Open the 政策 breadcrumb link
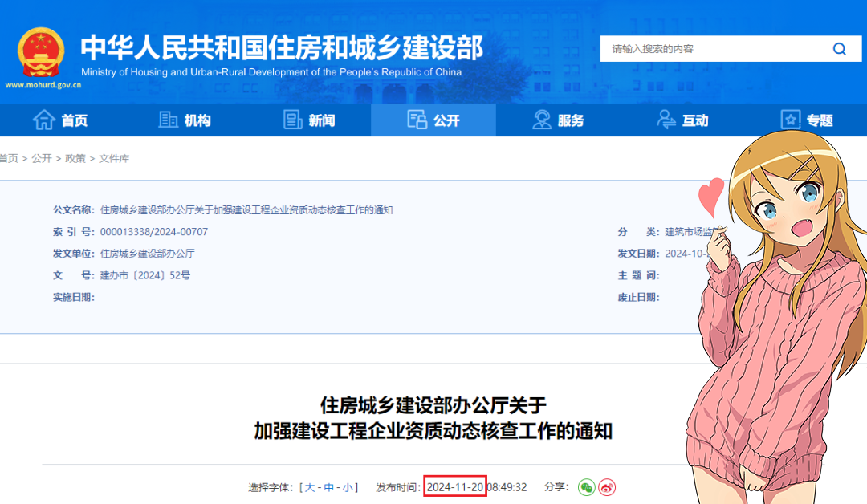This screenshot has height=504, width=867. point(75,158)
